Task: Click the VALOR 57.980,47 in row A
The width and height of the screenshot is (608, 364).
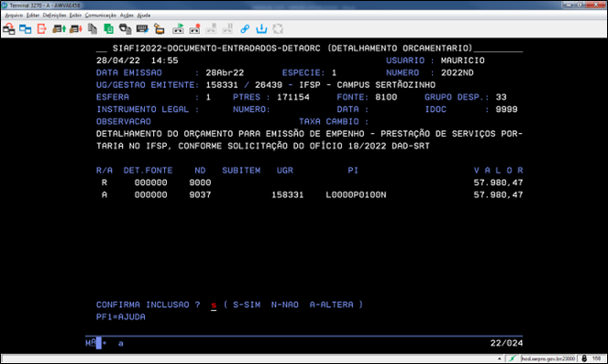Action: click(498, 195)
